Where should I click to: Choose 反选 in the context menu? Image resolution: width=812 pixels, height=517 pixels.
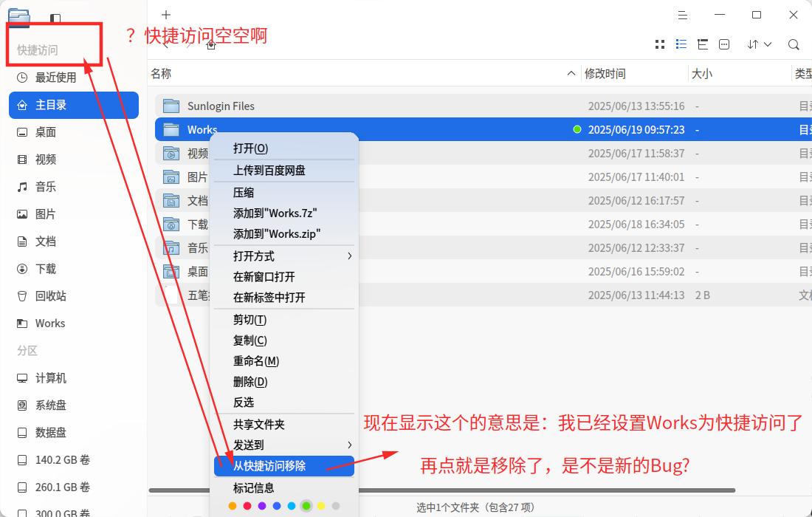pos(283,403)
